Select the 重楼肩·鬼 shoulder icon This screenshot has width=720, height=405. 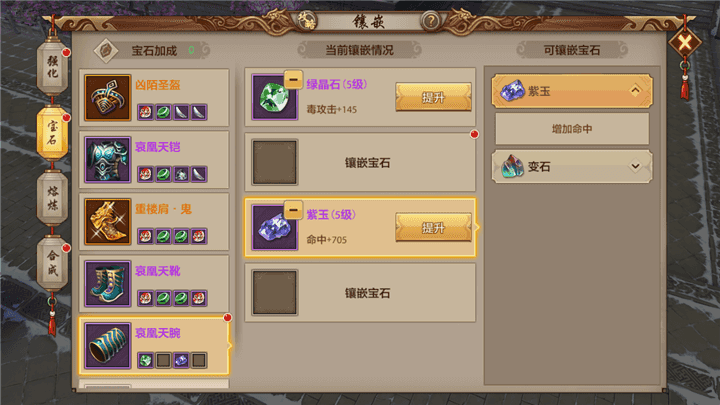(x=107, y=222)
